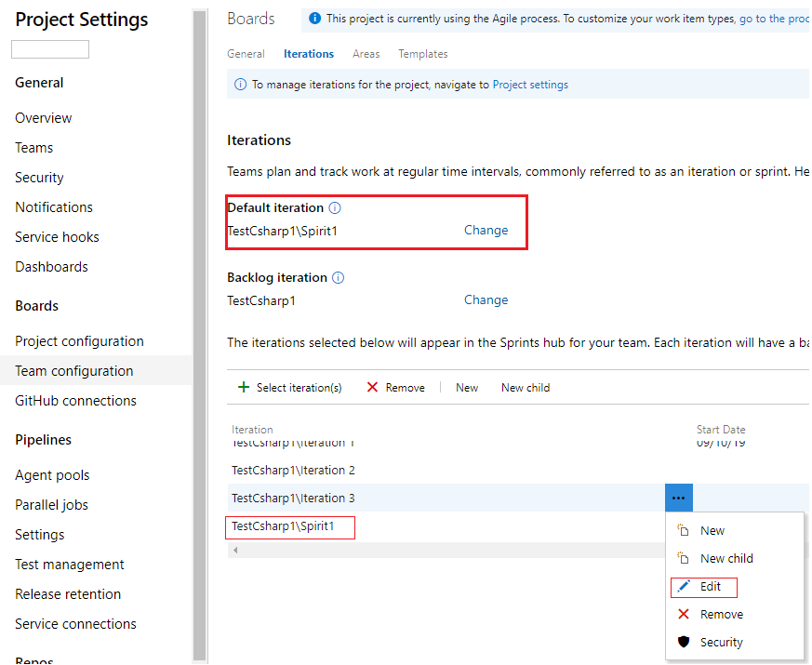This screenshot has width=812, height=665.
Task: Click the shield Security icon in context menu
Action: click(684, 643)
